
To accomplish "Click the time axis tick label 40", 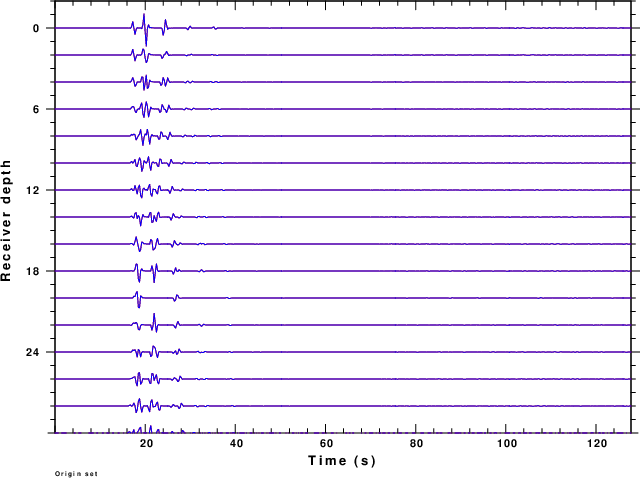I will (236, 444).
